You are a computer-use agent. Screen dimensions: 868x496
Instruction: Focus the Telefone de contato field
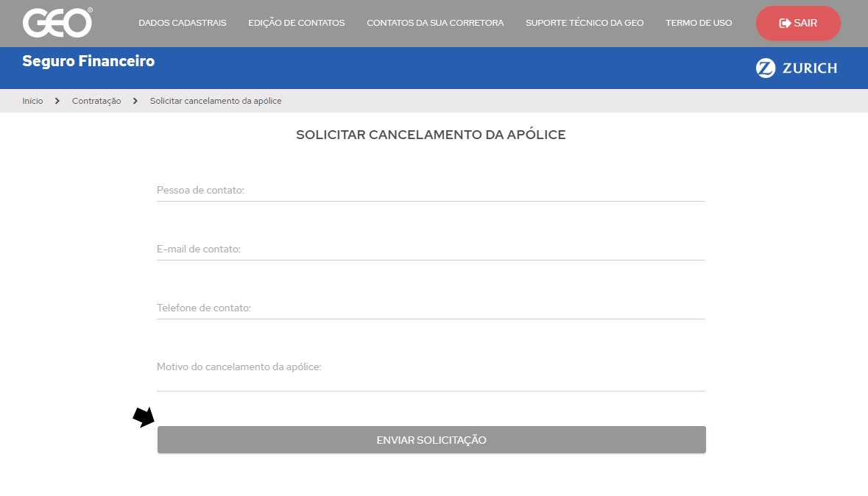pyautogui.click(x=431, y=308)
